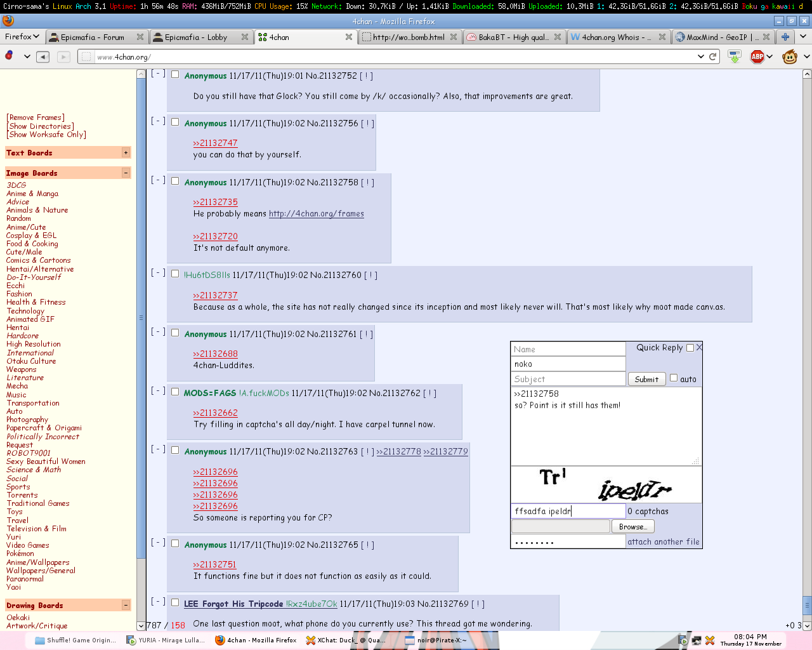Collapse the Image Boards section
This screenshot has height=650, width=812.
point(126,173)
